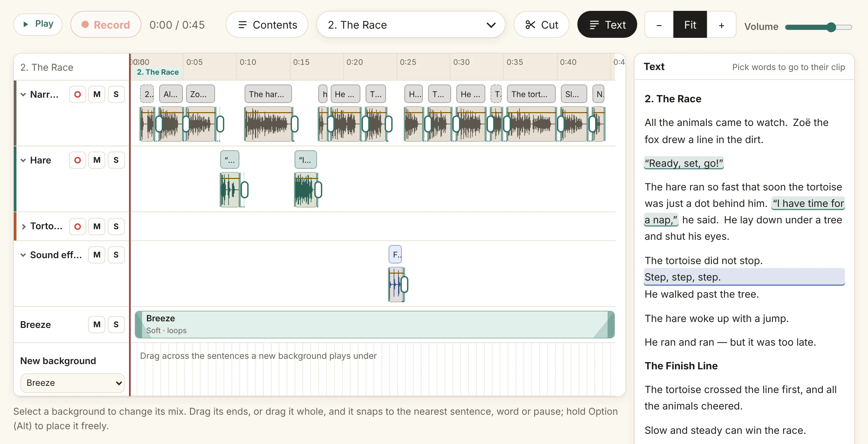Select the sound effect clip label 'F..'
Screen dimensions: 868x444
coord(395,255)
